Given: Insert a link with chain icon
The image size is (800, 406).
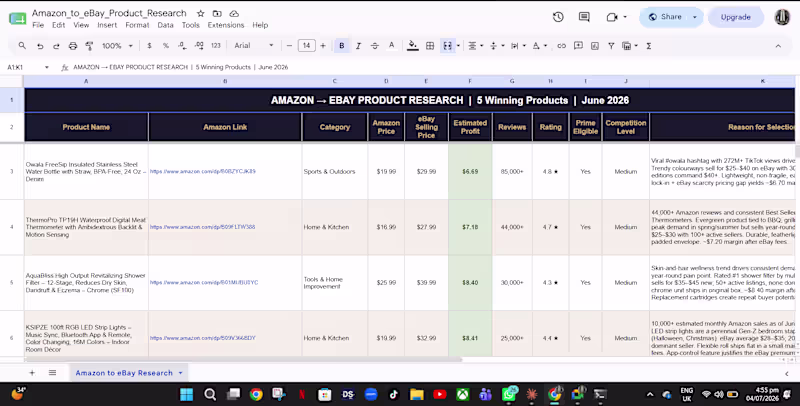Looking at the screenshot, I should (561, 46).
